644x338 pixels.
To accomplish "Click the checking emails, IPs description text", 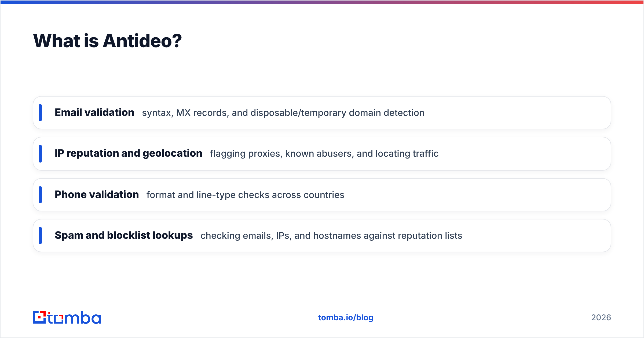I will pyautogui.click(x=331, y=236).
